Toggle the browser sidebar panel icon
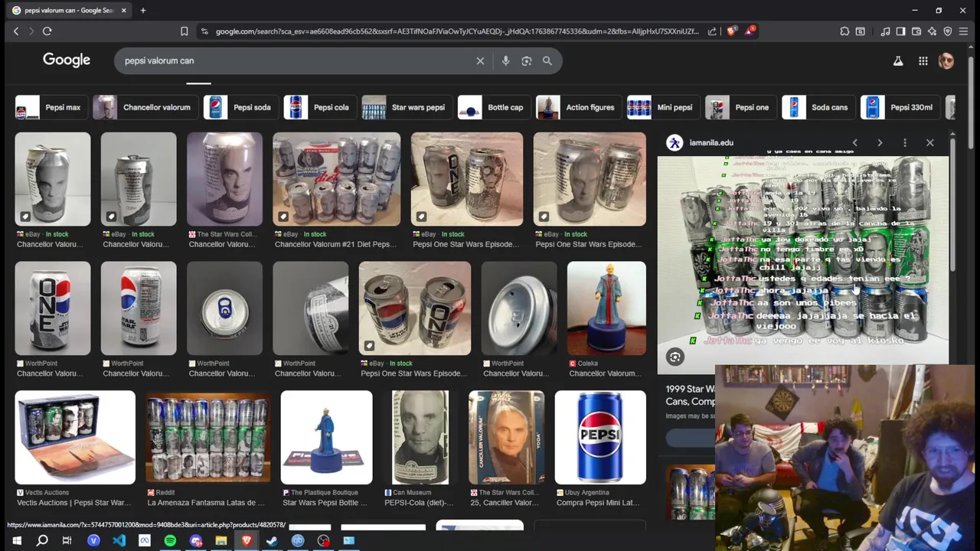 pyautogui.click(x=900, y=31)
